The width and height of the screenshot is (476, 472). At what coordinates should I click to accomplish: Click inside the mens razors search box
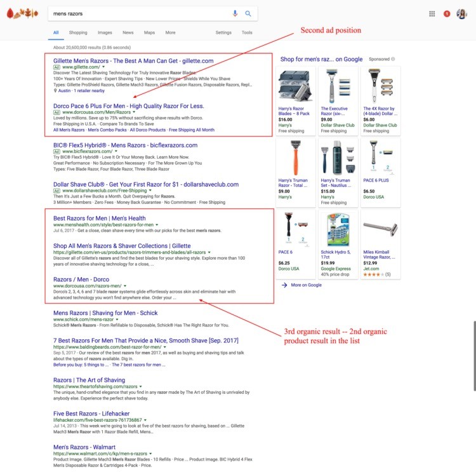[140, 13]
